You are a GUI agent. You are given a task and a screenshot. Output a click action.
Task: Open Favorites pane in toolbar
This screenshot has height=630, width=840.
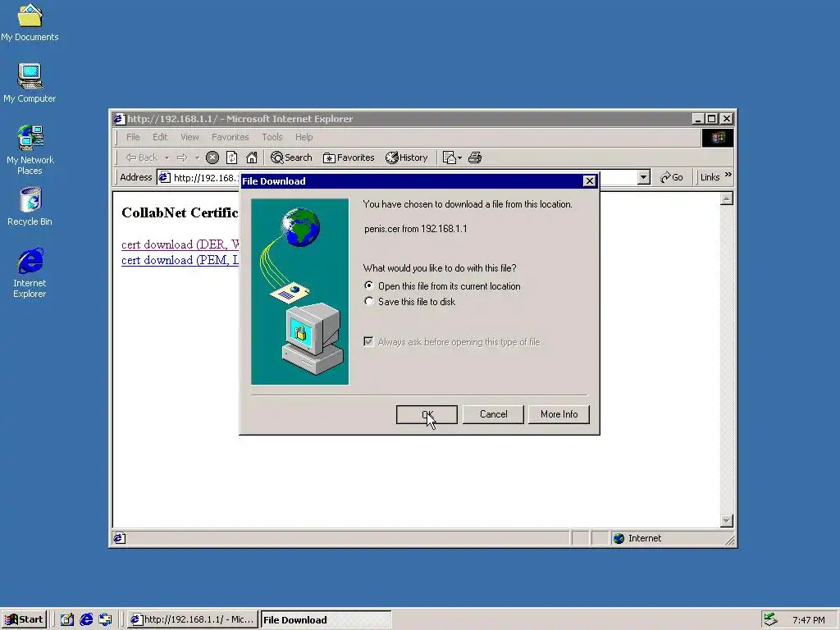[x=348, y=157]
